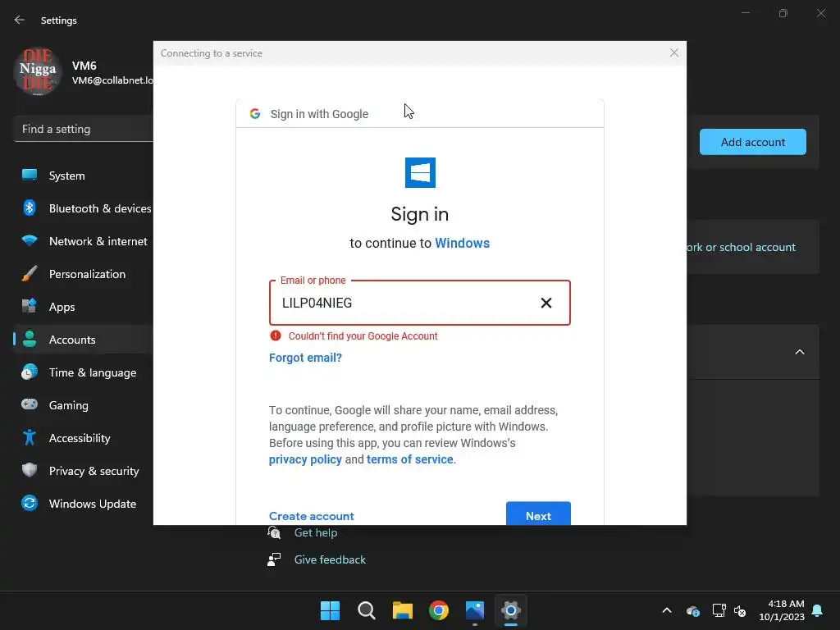Click the Give feedback icon
The image size is (840, 630).
[274, 559]
